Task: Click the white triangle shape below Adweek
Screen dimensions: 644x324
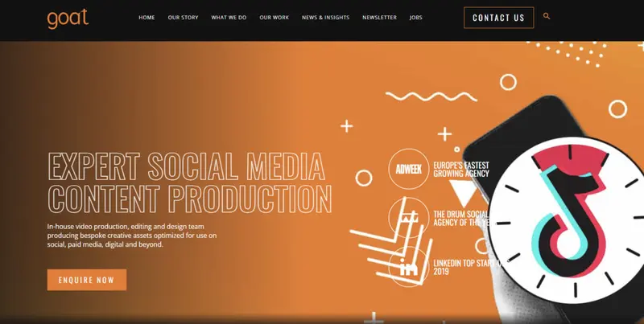Action: pyautogui.click(x=461, y=193)
